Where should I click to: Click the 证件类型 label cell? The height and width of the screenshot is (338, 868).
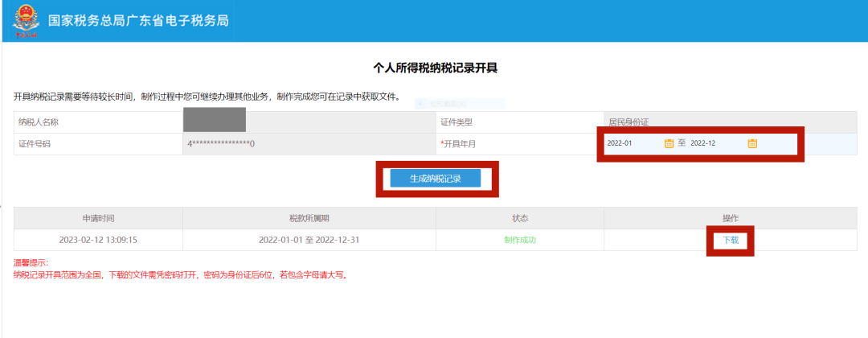click(x=520, y=122)
